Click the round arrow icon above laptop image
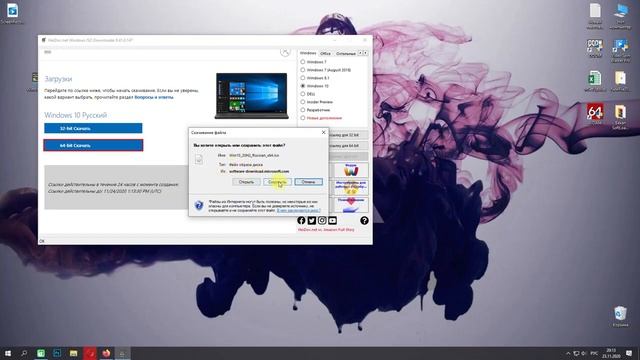Screen dimensions: 640x360 point(285,52)
